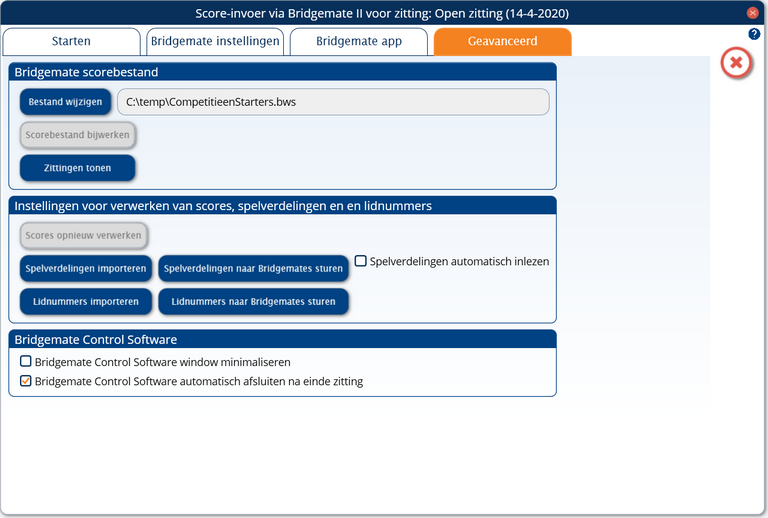Check Control Software window minimaliseren option
The width and height of the screenshot is (768, 518).
point(25,361)
